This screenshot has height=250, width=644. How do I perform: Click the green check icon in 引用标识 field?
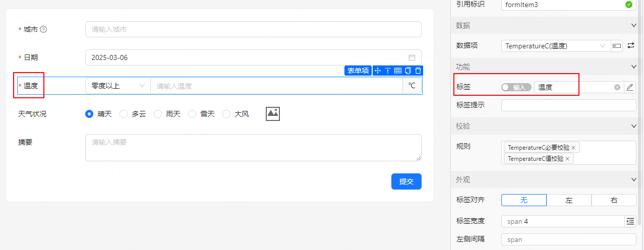[x=628, y=5]
